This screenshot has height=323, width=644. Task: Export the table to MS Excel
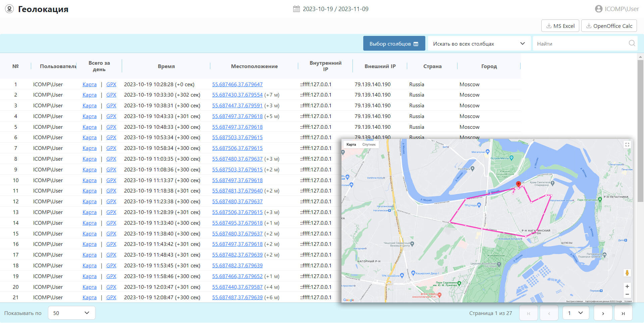point(560,26)
